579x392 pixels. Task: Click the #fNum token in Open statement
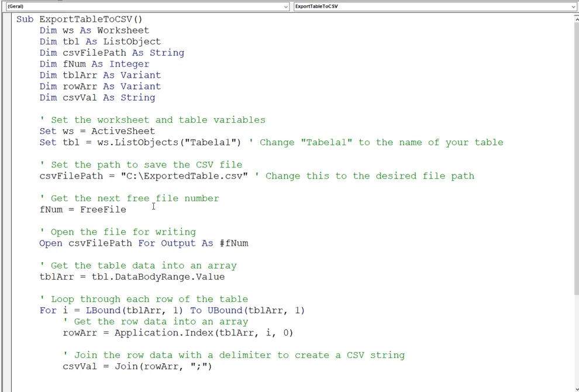(234, 243)
